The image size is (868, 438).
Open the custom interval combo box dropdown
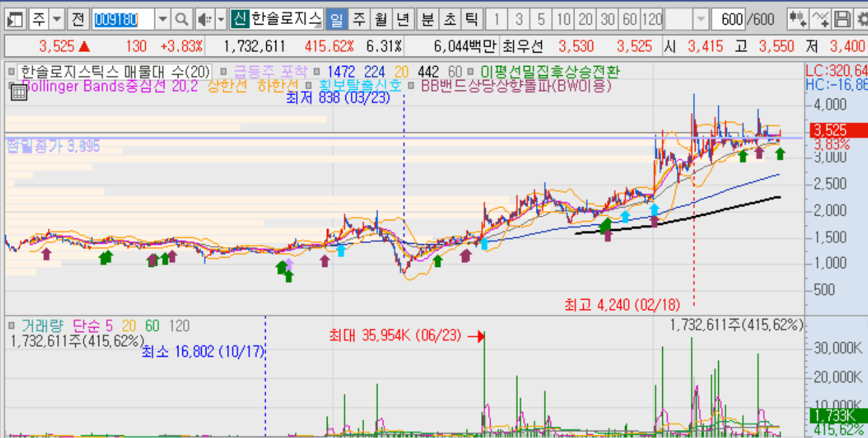point(701,20)
